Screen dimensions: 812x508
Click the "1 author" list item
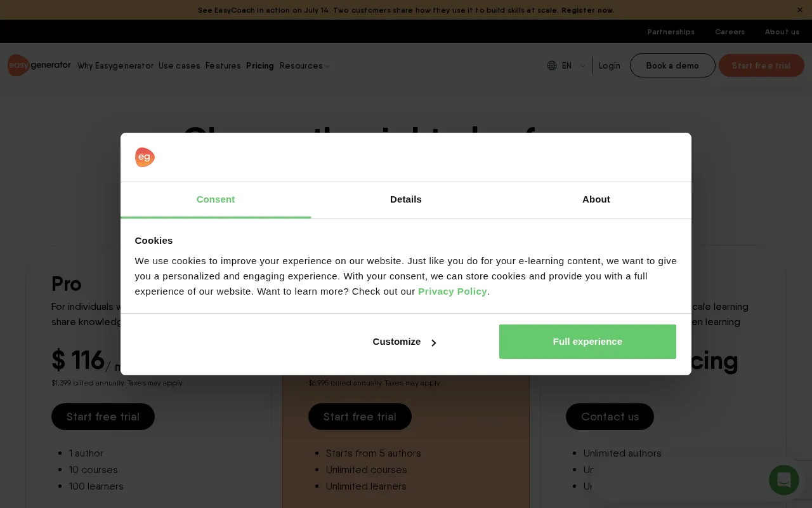[86, 453]
